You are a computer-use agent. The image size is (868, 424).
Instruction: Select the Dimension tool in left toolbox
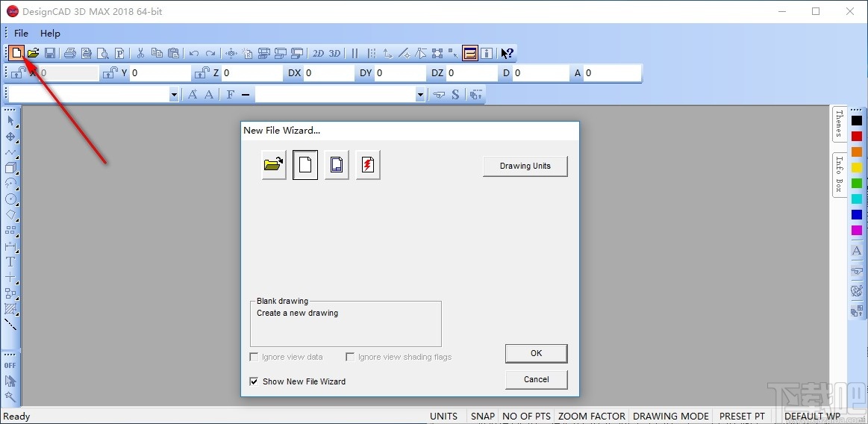click(x=10, y=246)
